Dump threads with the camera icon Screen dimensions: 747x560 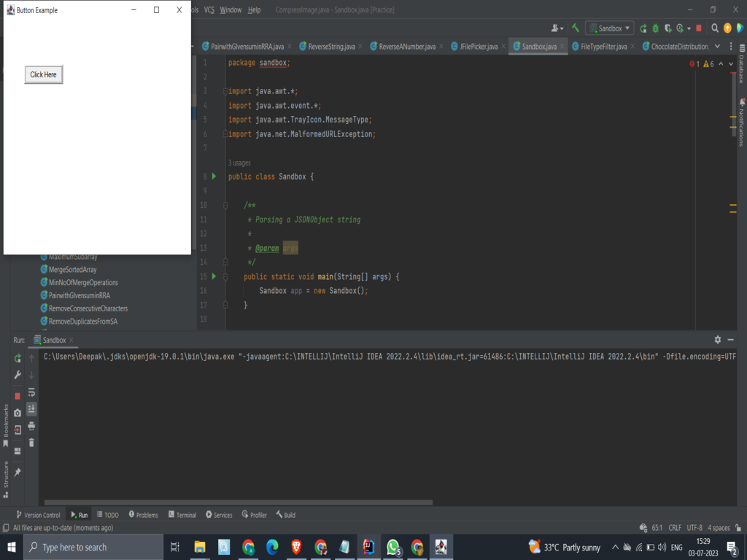point(18,413)
